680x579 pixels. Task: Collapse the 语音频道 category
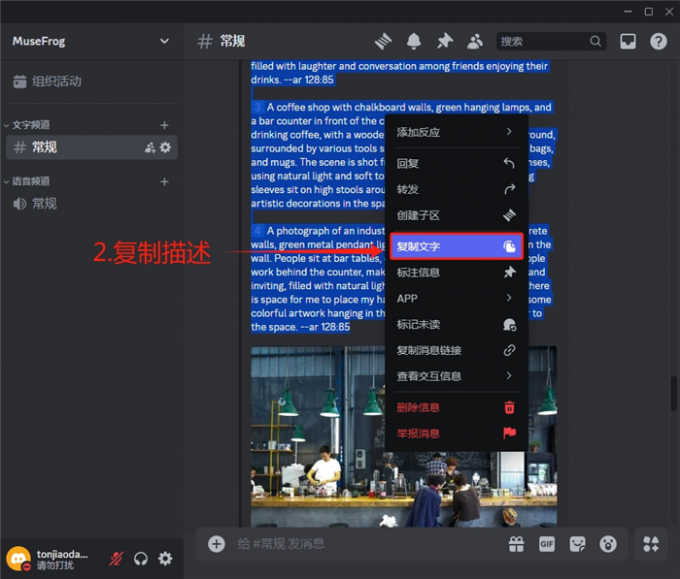(27, 181)
